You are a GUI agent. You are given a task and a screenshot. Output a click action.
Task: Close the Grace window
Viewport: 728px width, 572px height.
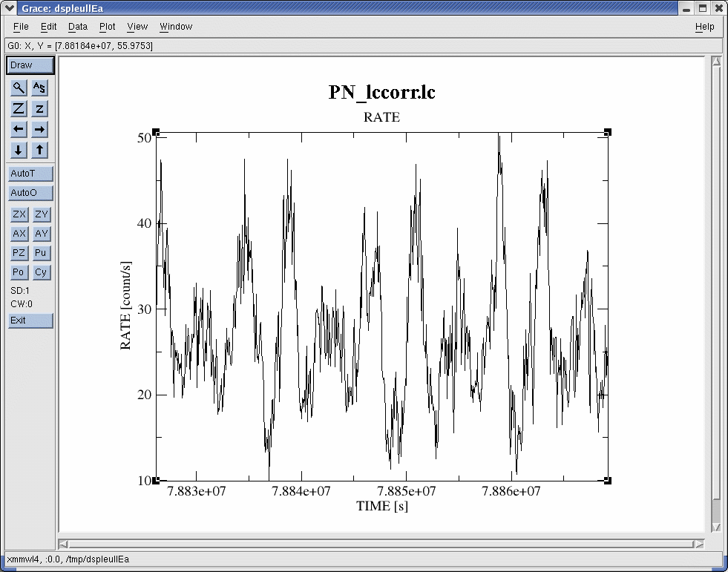[718, 7]
